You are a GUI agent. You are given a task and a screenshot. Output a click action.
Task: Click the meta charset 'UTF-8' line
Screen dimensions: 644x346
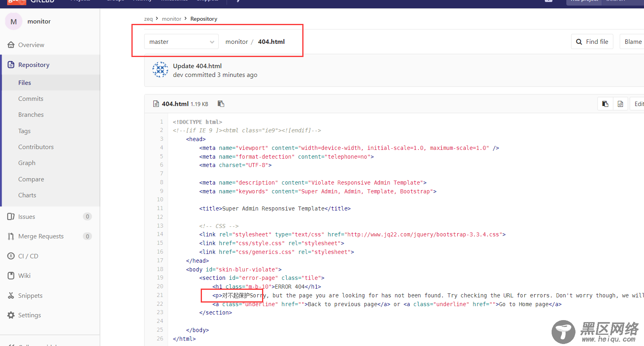point(235,165)
